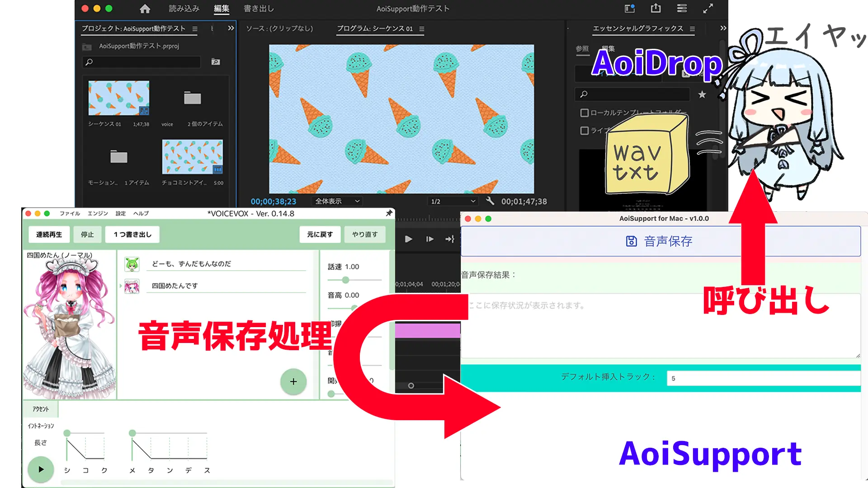Click Premiere step forward frame button
Viewport: 868px width, 488px height.
tap(429, 239)
